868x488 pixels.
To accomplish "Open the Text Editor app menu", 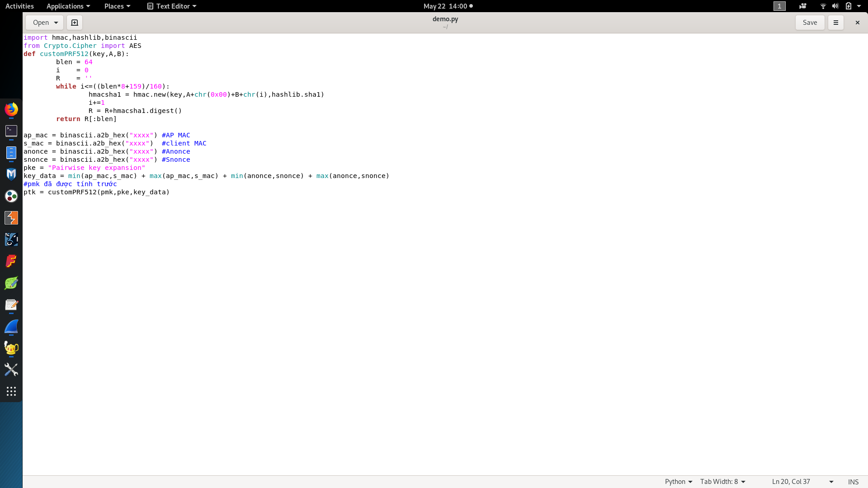I will (172, 6).
